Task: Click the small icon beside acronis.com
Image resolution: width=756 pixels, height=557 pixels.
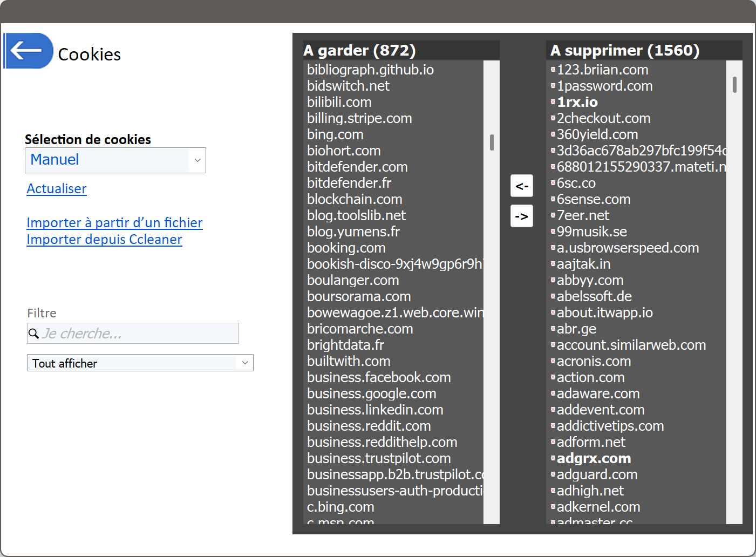Action: coord(553,361)
